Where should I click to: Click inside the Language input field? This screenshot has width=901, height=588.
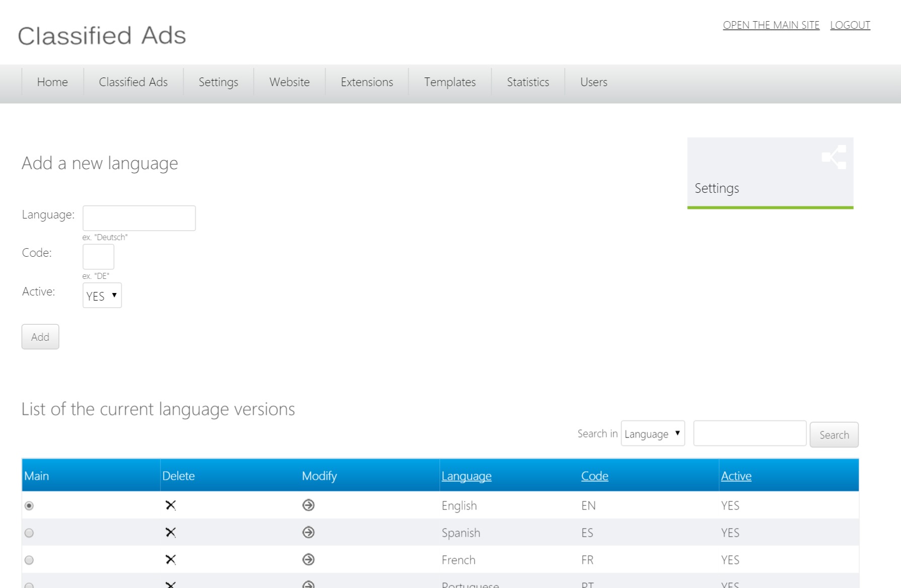pos(138,217)
